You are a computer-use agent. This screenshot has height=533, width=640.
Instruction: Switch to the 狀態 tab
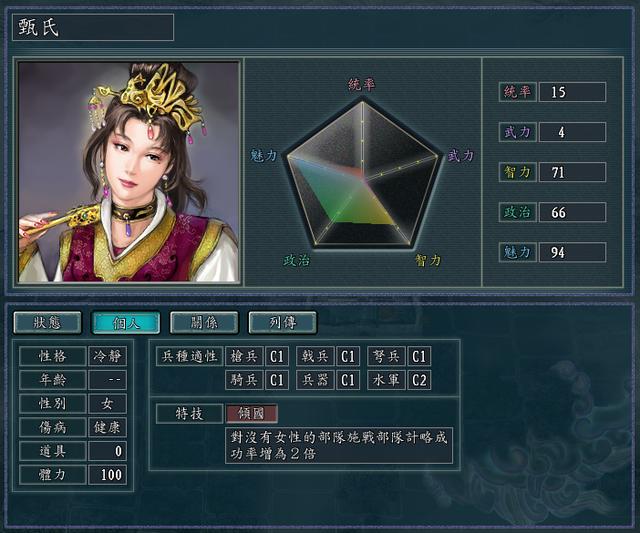click(x=48, y=322)
